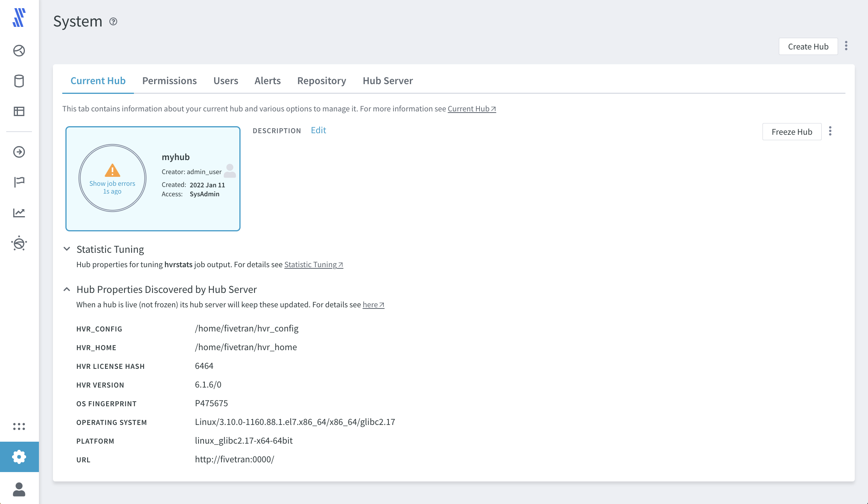Screen dimensions: 868x504
Task: Switch to the Repository tab
Action: (x=322, y=80)
